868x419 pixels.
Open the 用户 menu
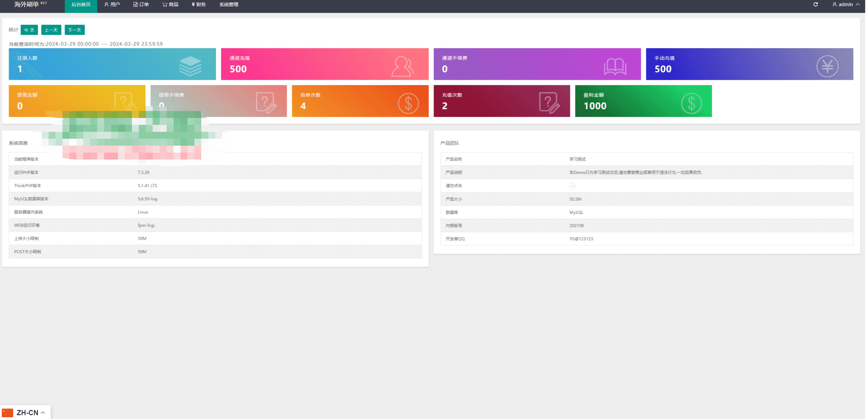click(x=112, y=5)
